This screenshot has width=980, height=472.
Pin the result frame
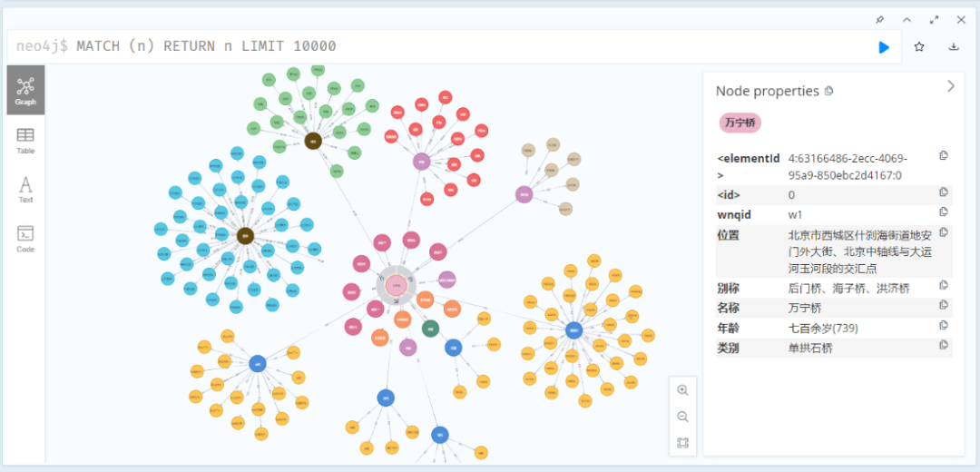879,19
